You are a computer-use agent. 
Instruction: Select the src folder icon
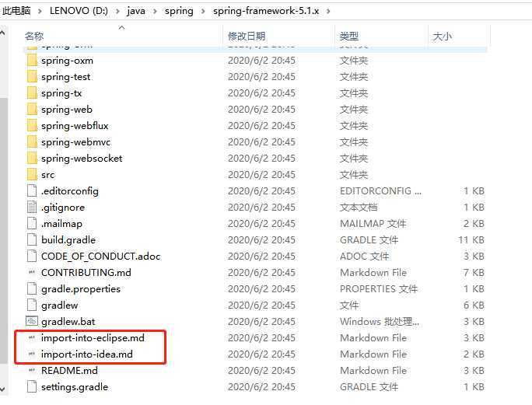pos(32,175)
